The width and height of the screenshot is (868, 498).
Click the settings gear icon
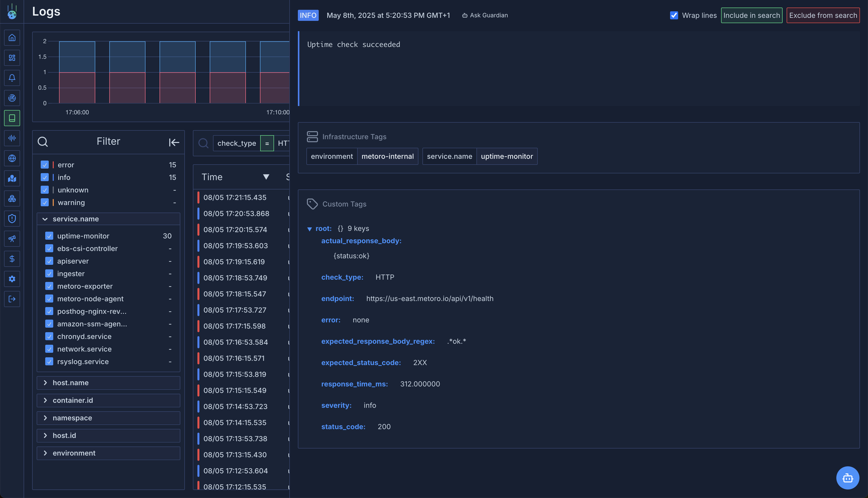click(12, 279)
